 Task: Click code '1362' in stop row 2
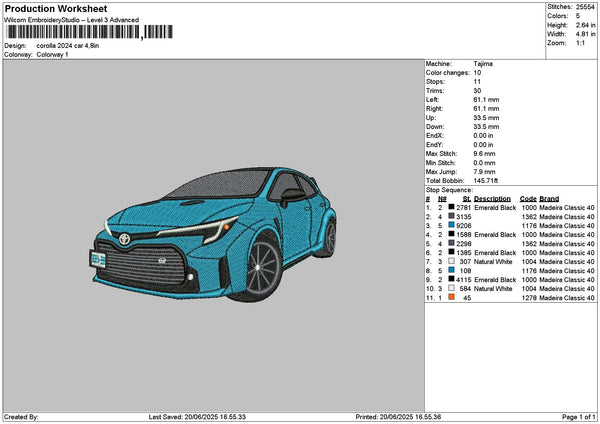pos(529,217)
